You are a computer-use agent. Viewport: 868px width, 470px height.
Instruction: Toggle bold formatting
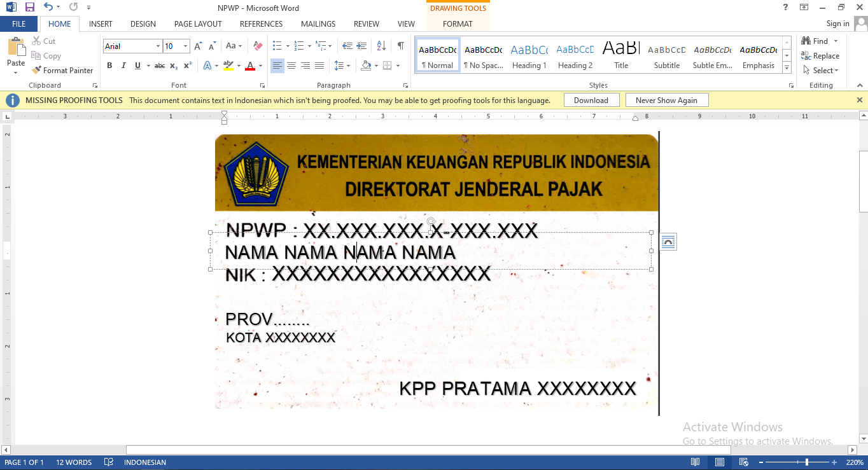(109, 66)
